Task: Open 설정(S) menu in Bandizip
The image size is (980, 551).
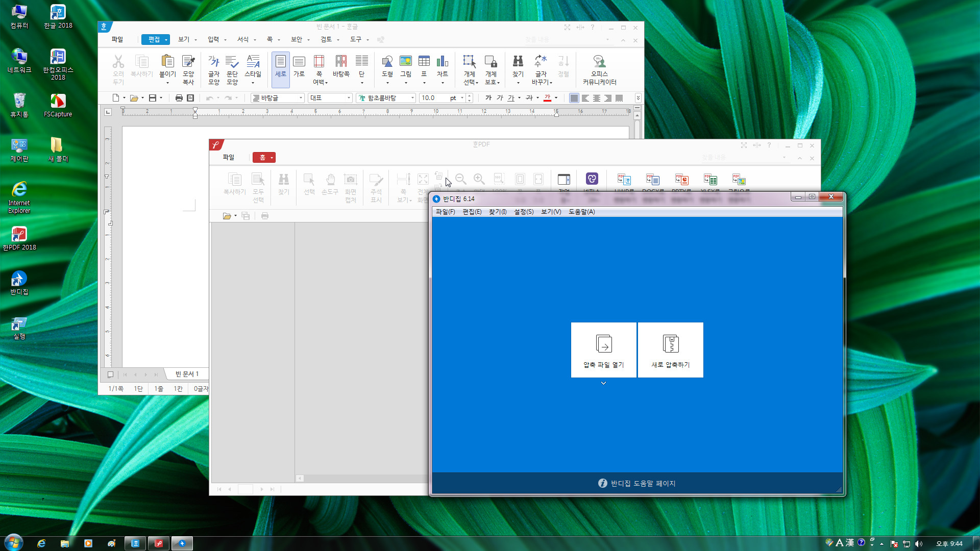Action: tap(524, 212)
